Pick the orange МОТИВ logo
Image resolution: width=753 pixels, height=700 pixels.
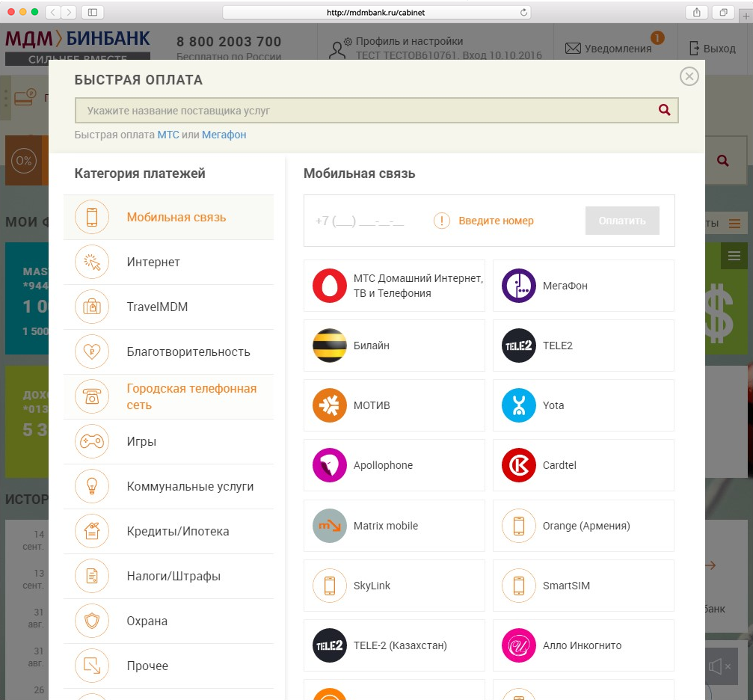(330, 405)
